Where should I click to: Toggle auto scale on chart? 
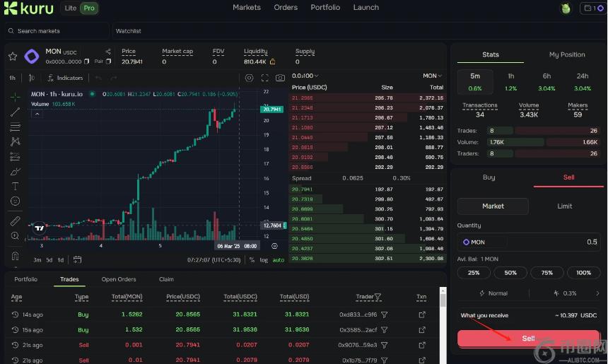coord(278,259)
